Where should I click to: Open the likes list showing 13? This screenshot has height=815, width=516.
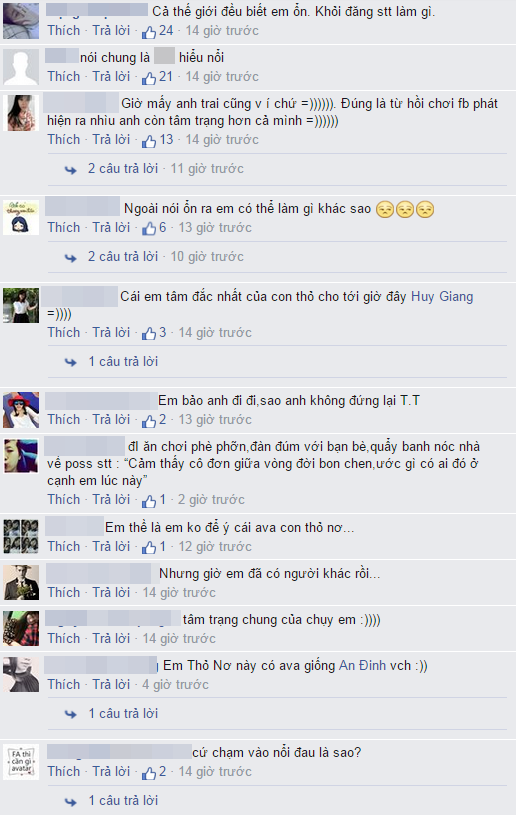click(158, 140)
